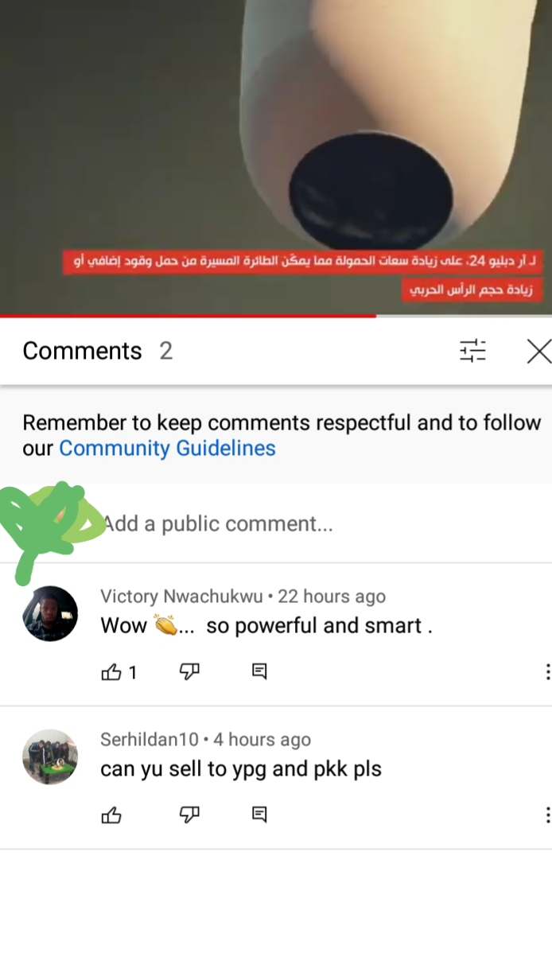Open Victory Nwachukwu's channel from username
Screen dimensions: 552x980
(181, 596)
